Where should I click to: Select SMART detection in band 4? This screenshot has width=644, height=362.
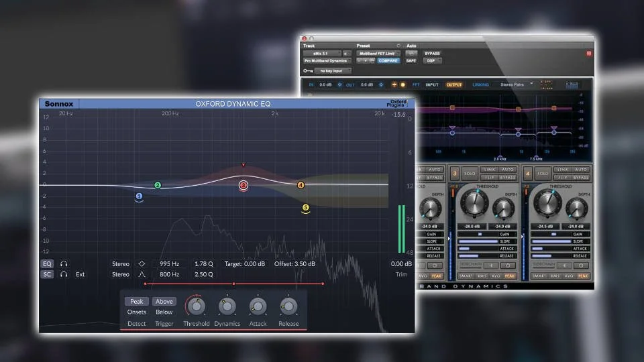[x=539, y=276]
